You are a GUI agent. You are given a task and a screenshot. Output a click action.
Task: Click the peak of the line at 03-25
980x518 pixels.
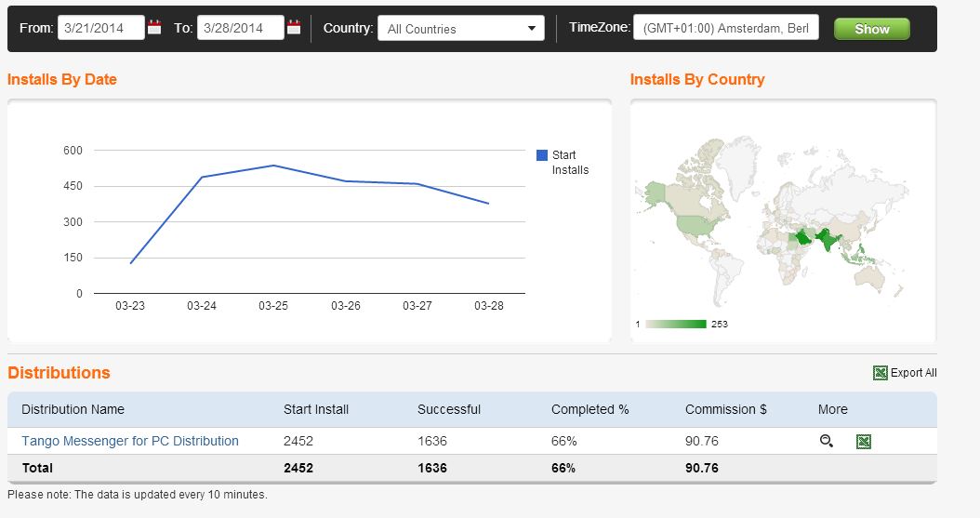point(273,166)
